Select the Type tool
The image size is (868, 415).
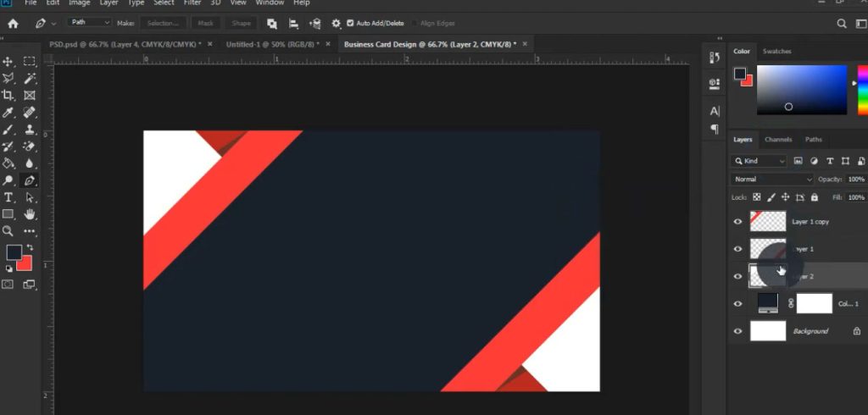pyautogui.click(x=8, y=197)
